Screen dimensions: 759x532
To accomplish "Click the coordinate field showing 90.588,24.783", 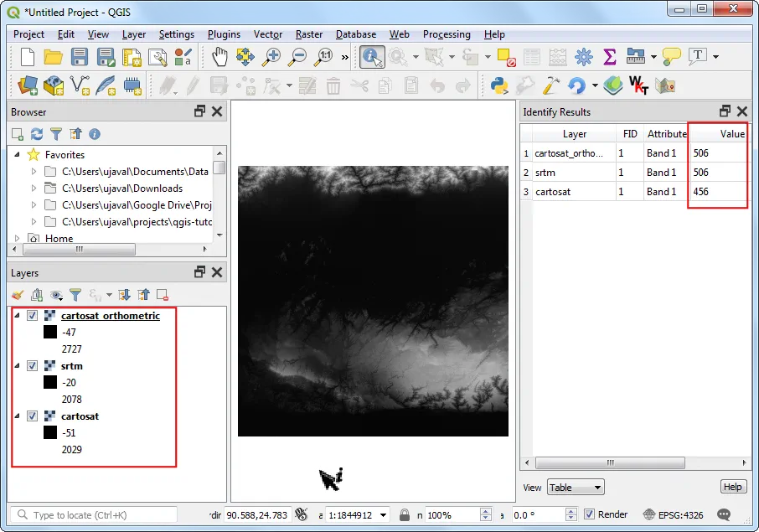I will (257, 514).
